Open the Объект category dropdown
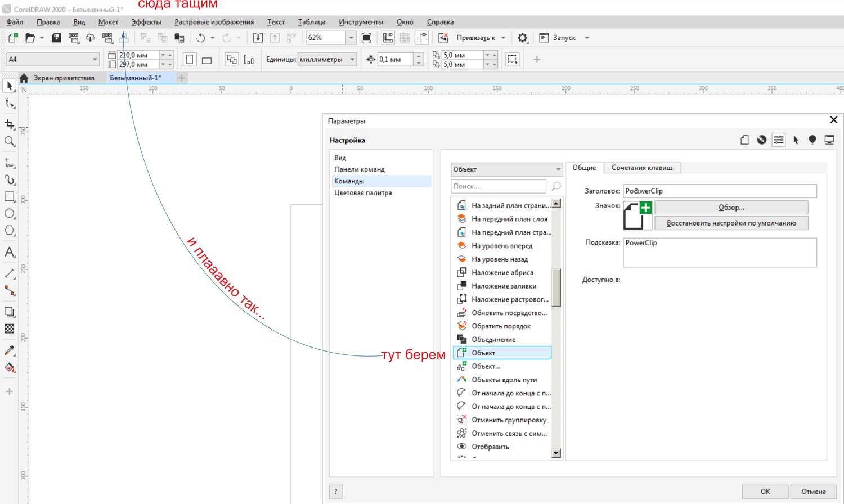 [x=507, y=169]
